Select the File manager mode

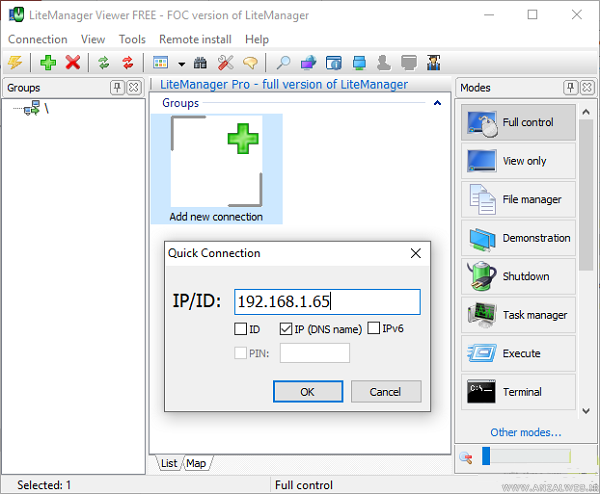[518, 199]
